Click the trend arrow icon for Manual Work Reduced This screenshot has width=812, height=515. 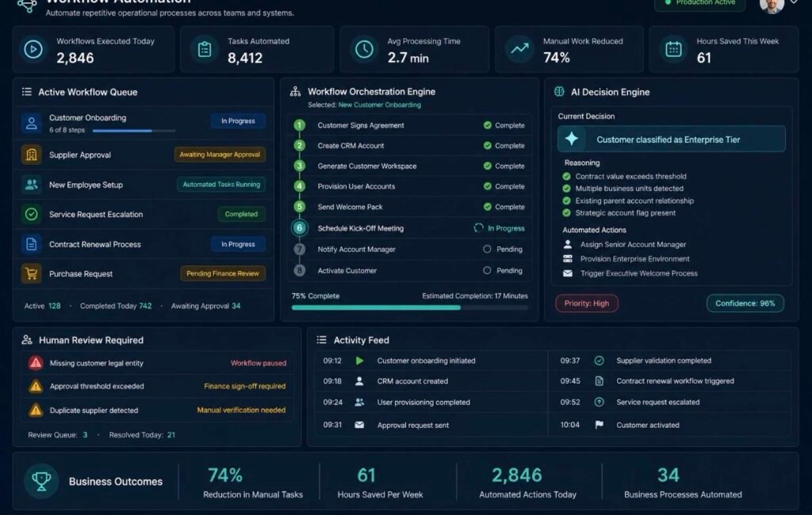(519, 49)
